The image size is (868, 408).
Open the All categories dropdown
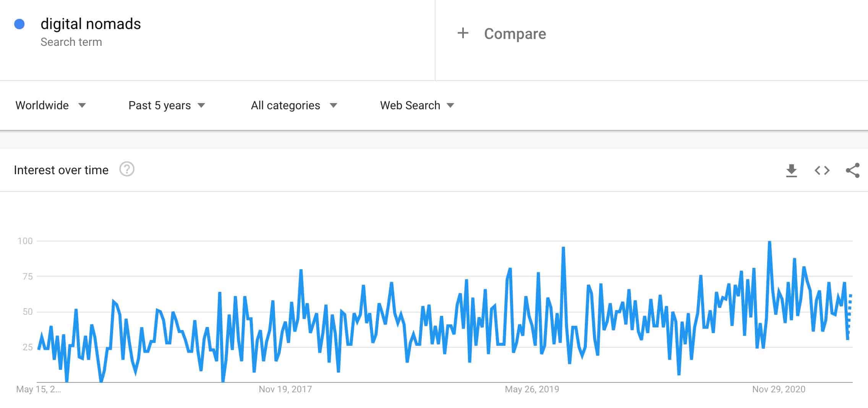(x=294, y=105)
